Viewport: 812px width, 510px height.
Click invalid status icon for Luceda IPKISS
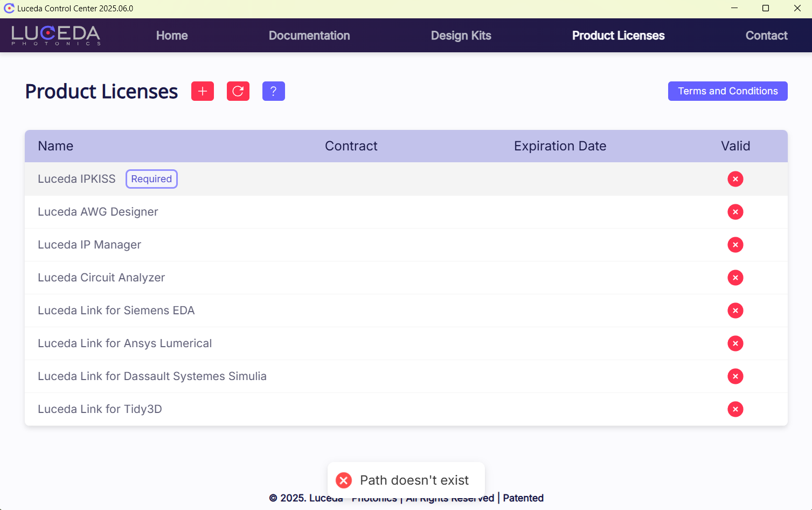click(735, 179)
